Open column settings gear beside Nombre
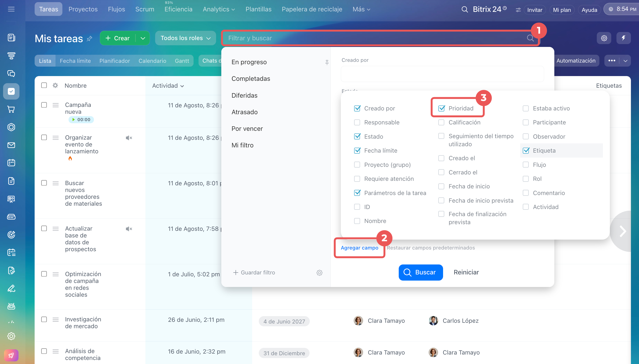 55,86
